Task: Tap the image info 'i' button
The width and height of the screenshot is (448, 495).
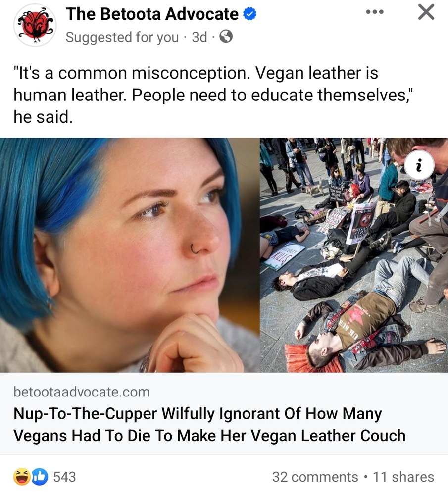Action: coord(419,165)
